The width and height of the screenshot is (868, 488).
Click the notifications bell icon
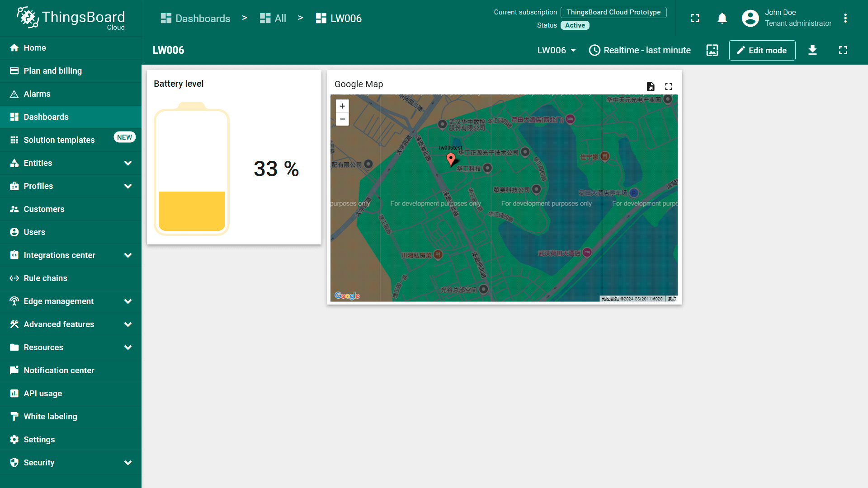722,19
